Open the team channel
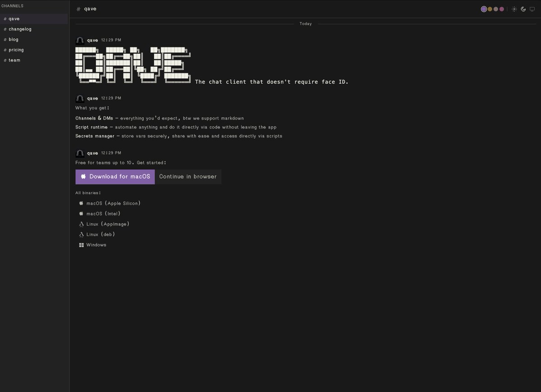541x392 pixels. coord(34,60)
